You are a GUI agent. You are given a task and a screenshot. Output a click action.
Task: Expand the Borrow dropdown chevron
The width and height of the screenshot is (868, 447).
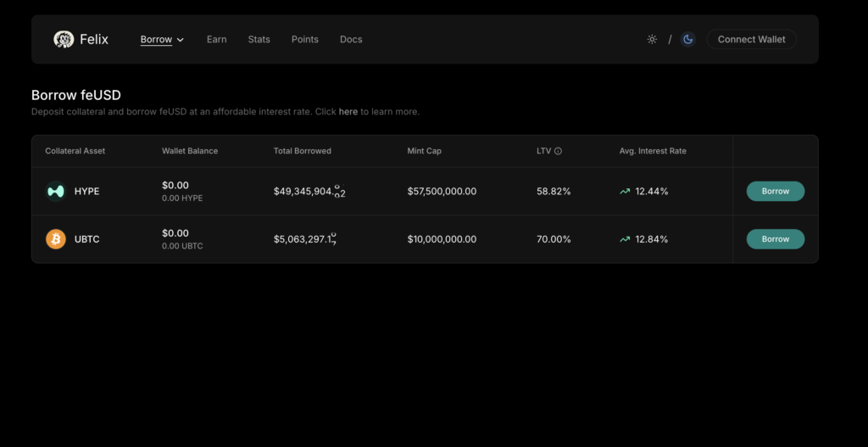tap(180, 40)
